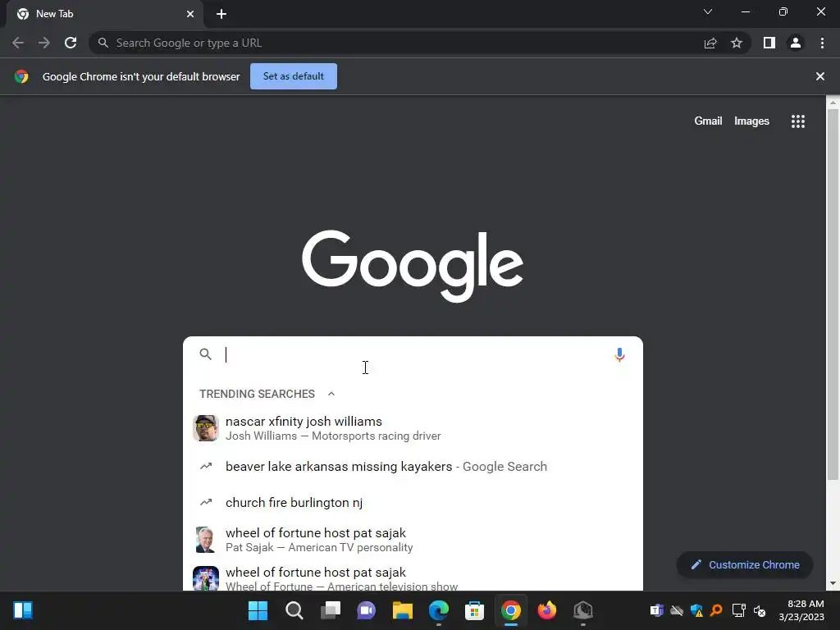Open the Images link
840x630 pixels.
click(751, 121)
